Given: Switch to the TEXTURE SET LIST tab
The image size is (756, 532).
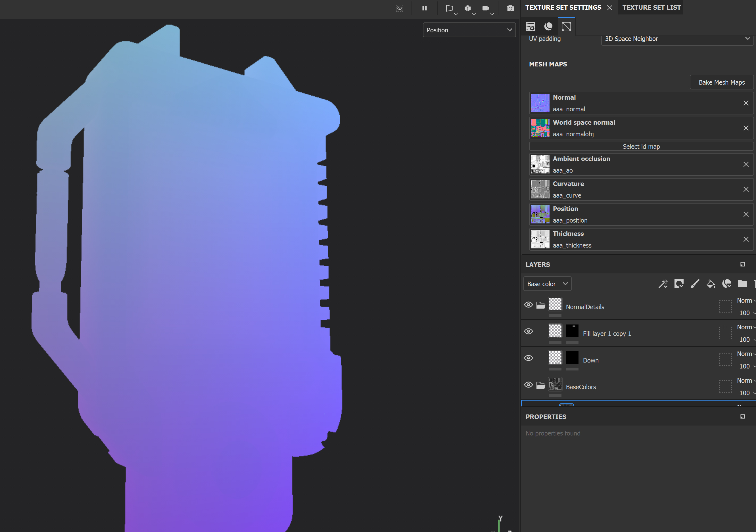Looking at the screenshot, I should pyautogui.click(x=650, y=7).
